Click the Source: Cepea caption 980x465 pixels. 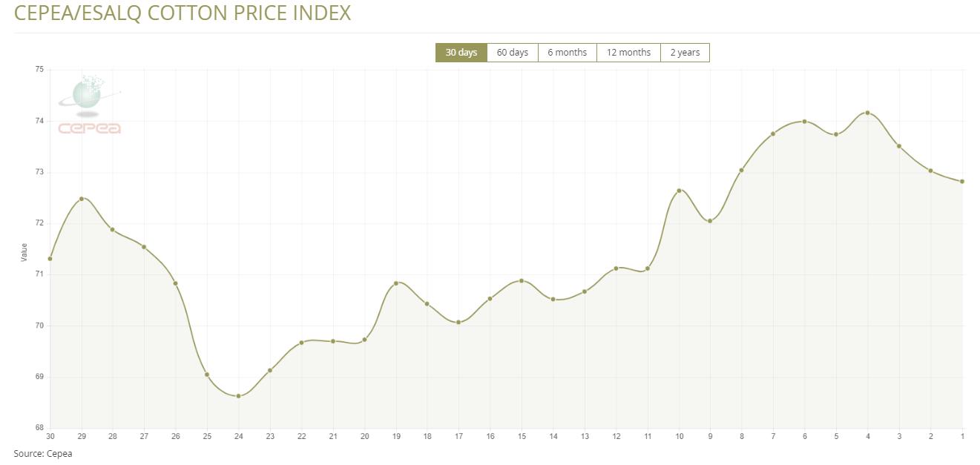43,453
